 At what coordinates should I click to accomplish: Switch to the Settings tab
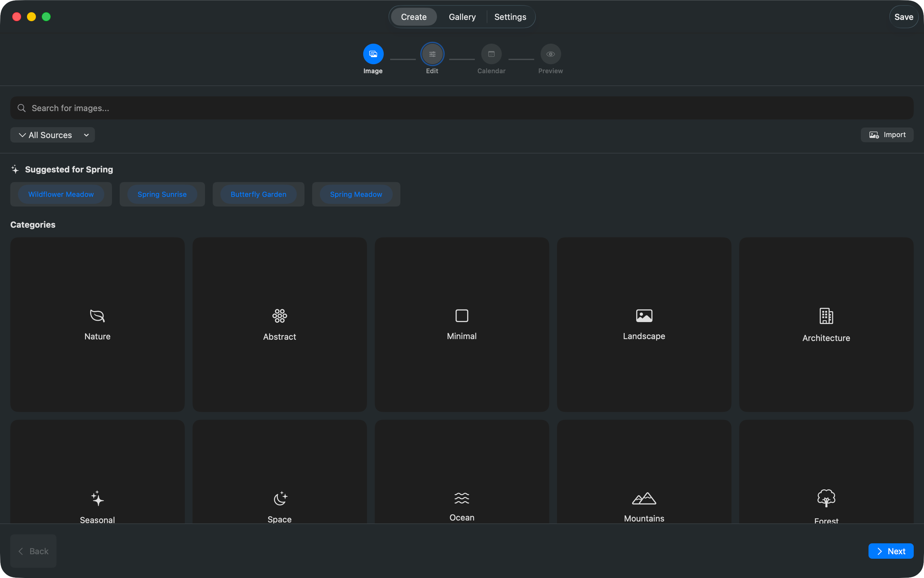(x=510, y=17)
